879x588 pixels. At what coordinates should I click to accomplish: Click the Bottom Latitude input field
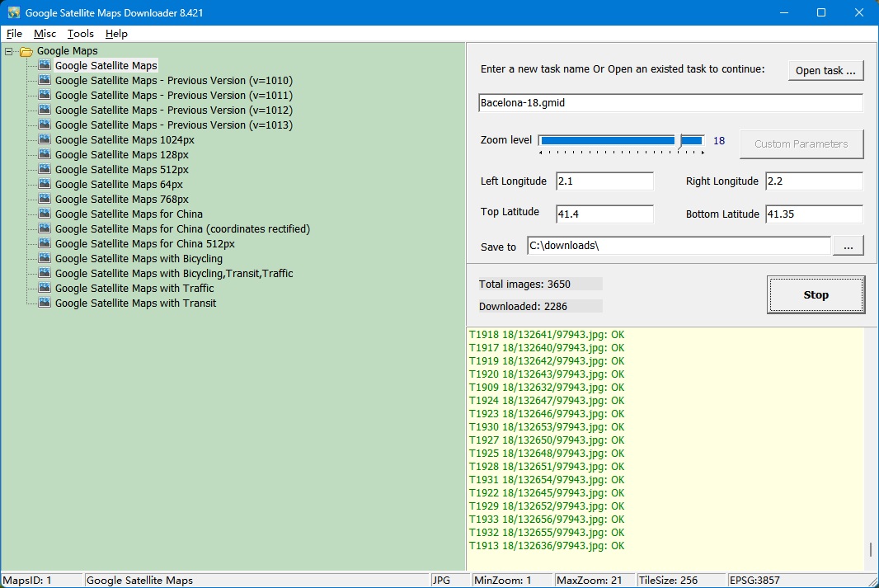pos(814,214)
